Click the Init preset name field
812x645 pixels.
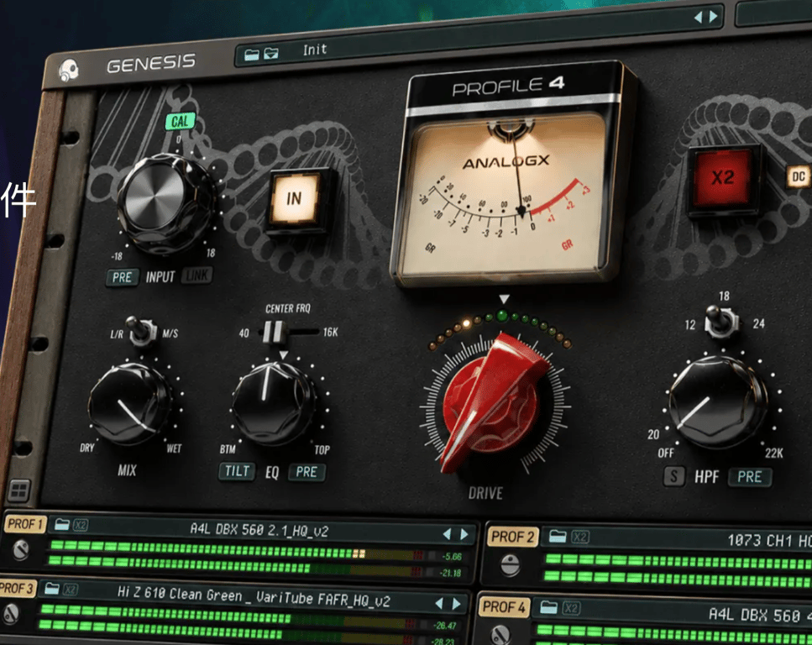[315, 50]
